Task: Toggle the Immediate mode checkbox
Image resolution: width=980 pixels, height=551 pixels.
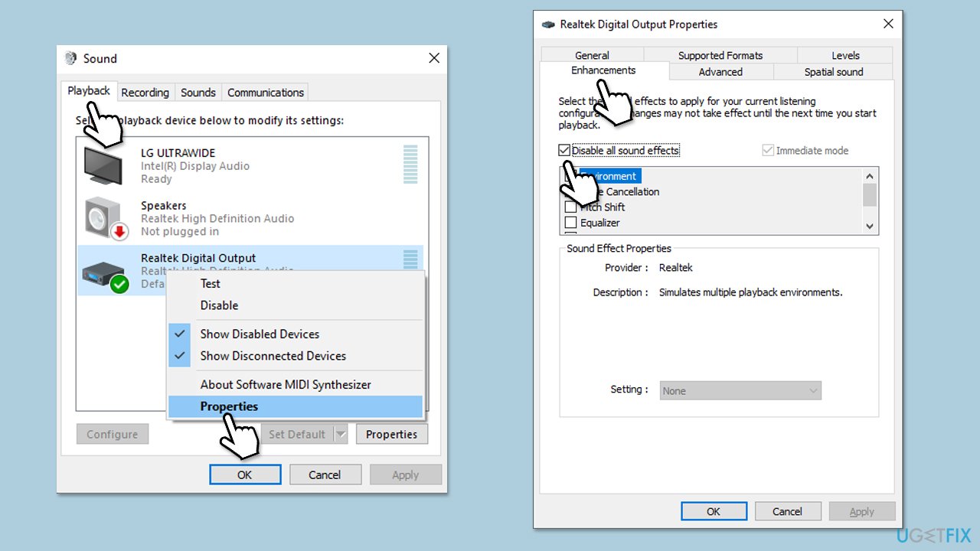Action: [768, 151]
